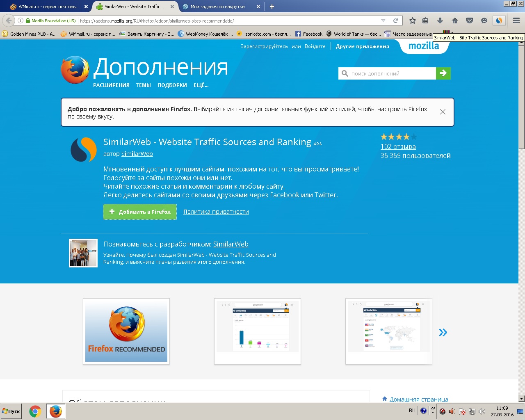Open the bookmarks list toolbar icon
Image resolution: width=525 pixels, height=420 pixels.
click(425, 21)
